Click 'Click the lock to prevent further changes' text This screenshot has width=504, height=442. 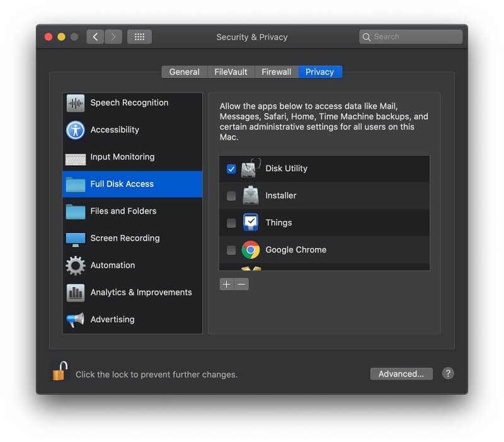point(156,375)
